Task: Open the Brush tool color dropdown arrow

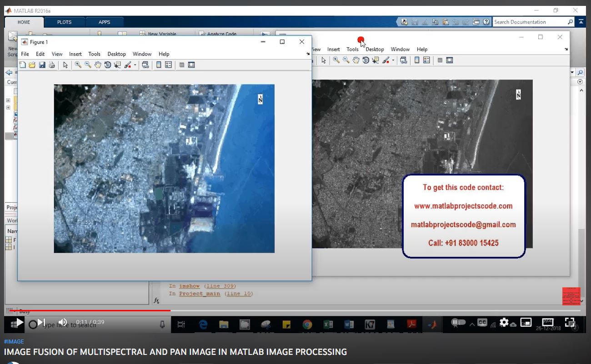Action: 135,65
